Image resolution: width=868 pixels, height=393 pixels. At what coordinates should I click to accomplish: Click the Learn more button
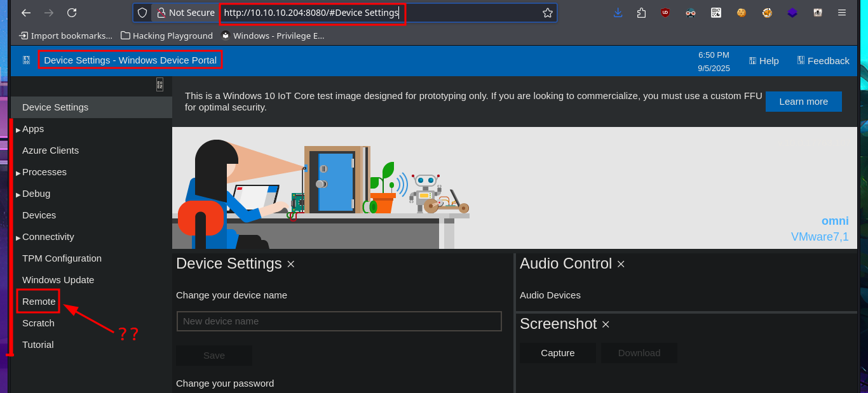point(803,102)
